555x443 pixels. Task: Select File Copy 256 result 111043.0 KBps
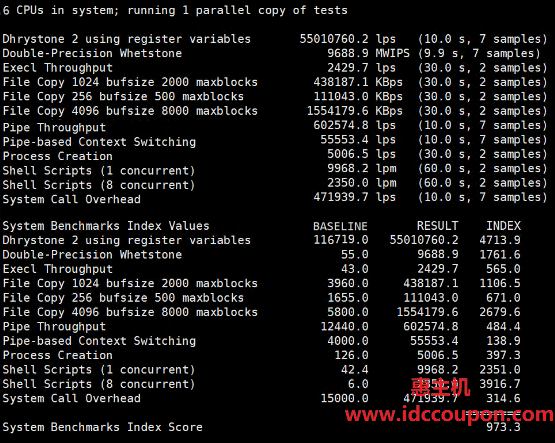358,96
